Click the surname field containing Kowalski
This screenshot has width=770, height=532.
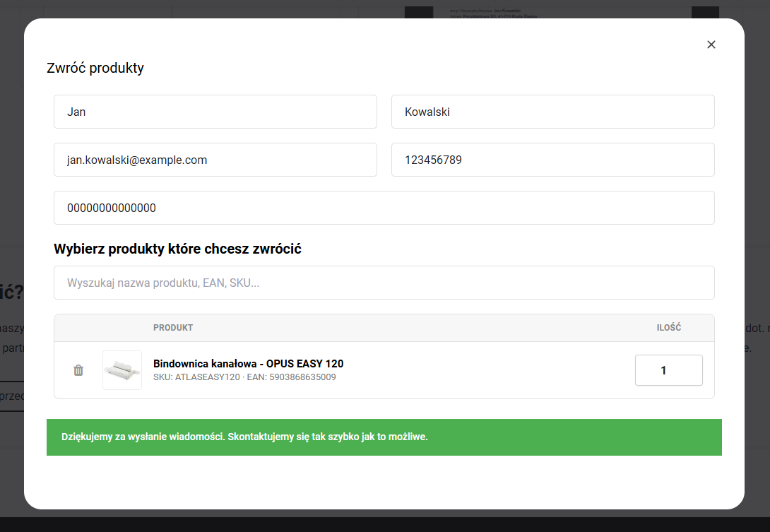553,112
